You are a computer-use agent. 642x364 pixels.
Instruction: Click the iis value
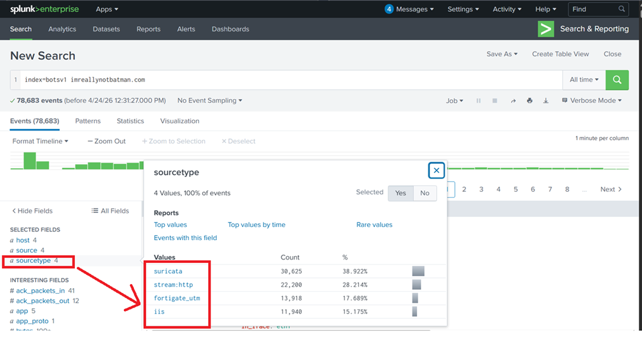point(159,312)
